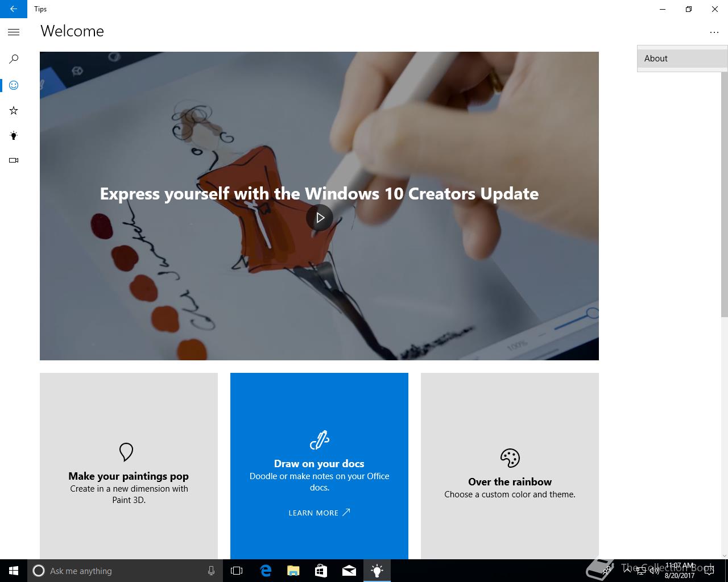The image size is (728, 582).
Task: Open Microsoft Edge from taskbar
Action: (x=266, y=571)
